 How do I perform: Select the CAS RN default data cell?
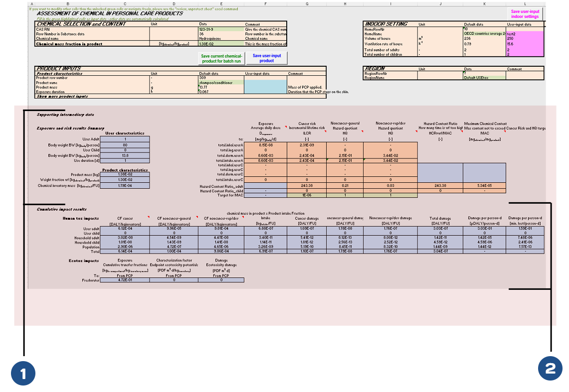pos(221,29)
